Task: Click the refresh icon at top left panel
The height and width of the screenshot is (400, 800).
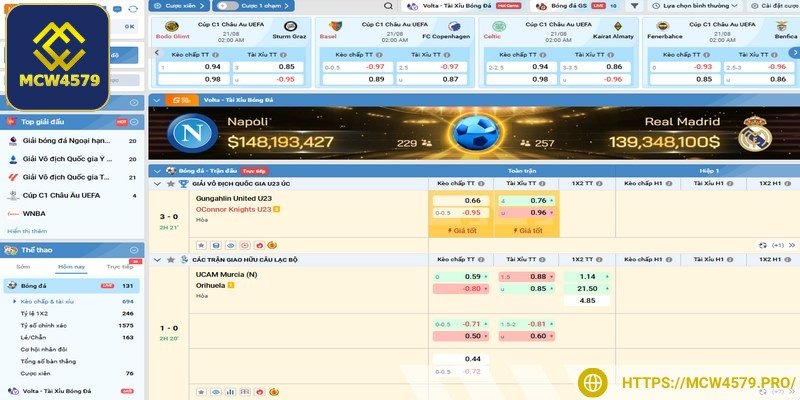Action: pos(133,9)
